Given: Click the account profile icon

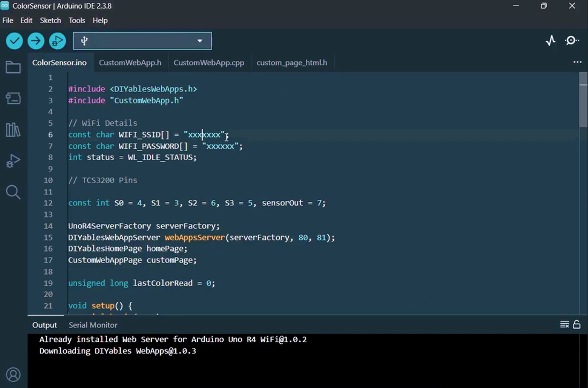Looking at the screenshot, I should [x=13, y=374].
